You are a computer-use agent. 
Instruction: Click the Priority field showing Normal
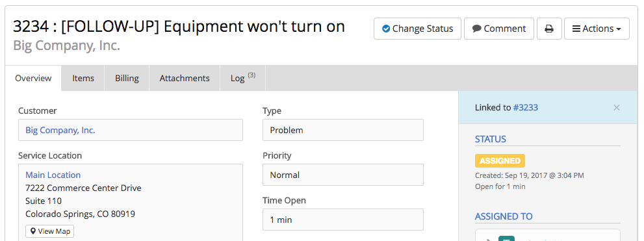343,175
